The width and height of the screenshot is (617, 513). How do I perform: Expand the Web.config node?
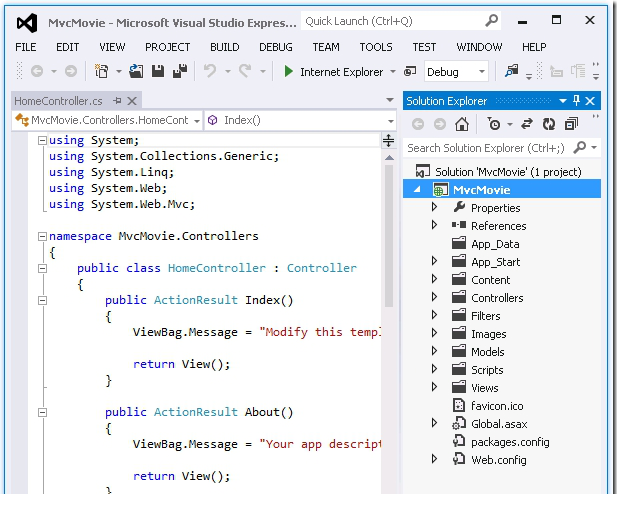click(434, 459)
